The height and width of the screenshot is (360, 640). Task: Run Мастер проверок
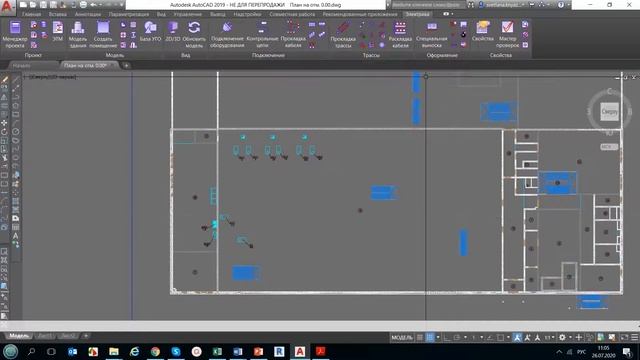coord(507,35)
